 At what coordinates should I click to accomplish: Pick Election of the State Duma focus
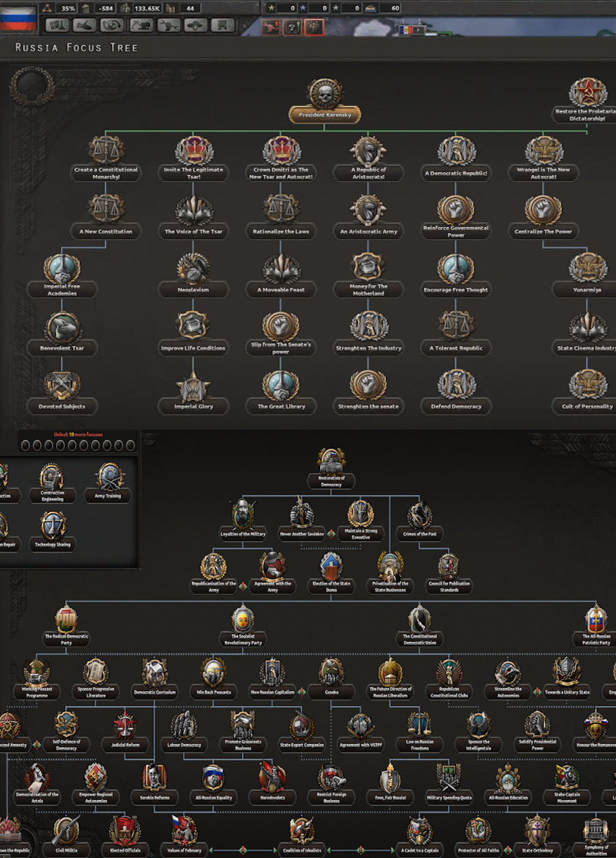click(x=331, y=572)
